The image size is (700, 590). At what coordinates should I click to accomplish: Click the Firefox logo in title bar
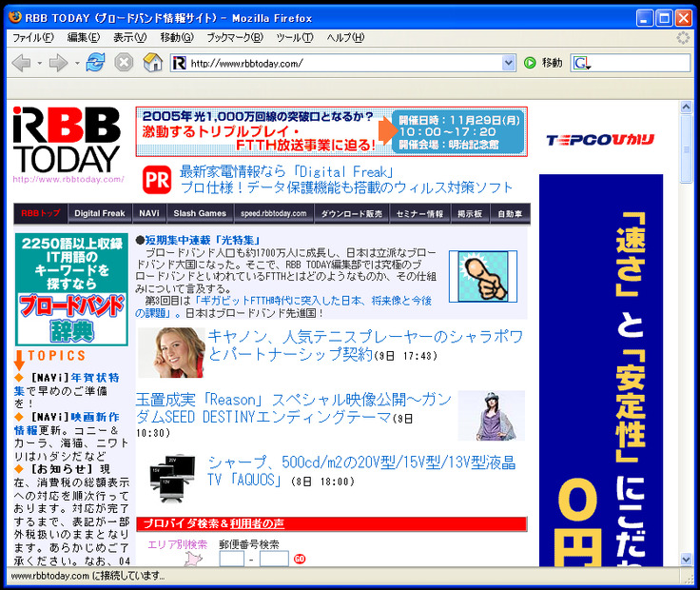pyautogui.click(x=15, y=17)
